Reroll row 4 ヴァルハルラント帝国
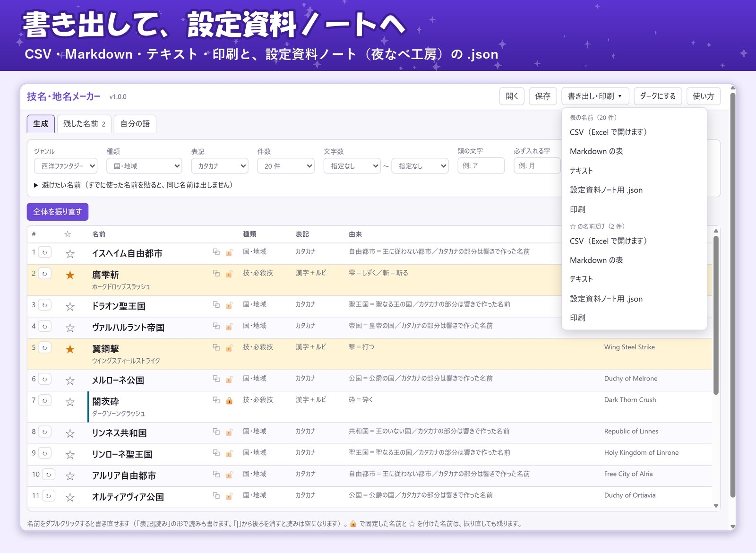The width and height of the screenshot is (756, 553). coord(44,326)
